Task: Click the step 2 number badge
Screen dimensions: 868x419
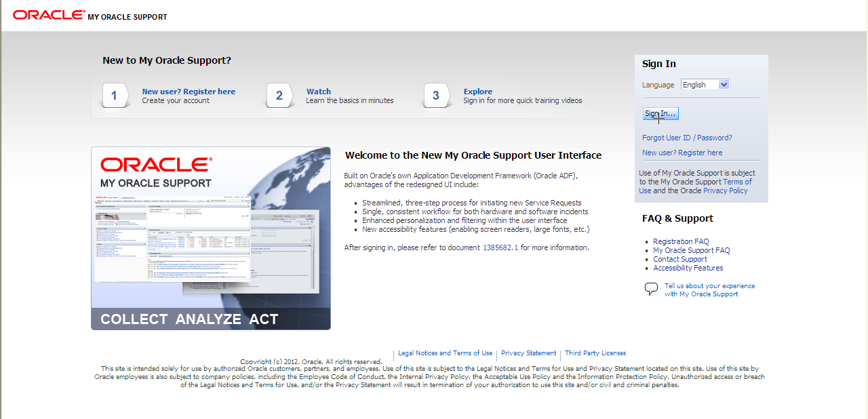Action: [279, 96]
